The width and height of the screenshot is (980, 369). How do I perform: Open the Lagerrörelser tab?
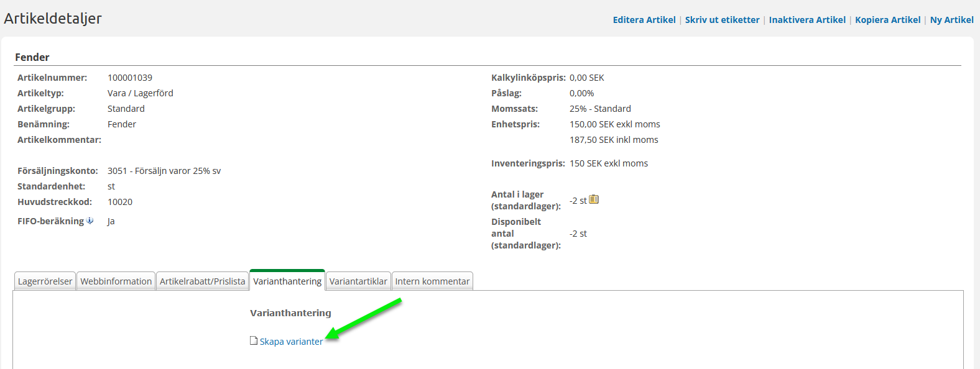click(45, 281)
